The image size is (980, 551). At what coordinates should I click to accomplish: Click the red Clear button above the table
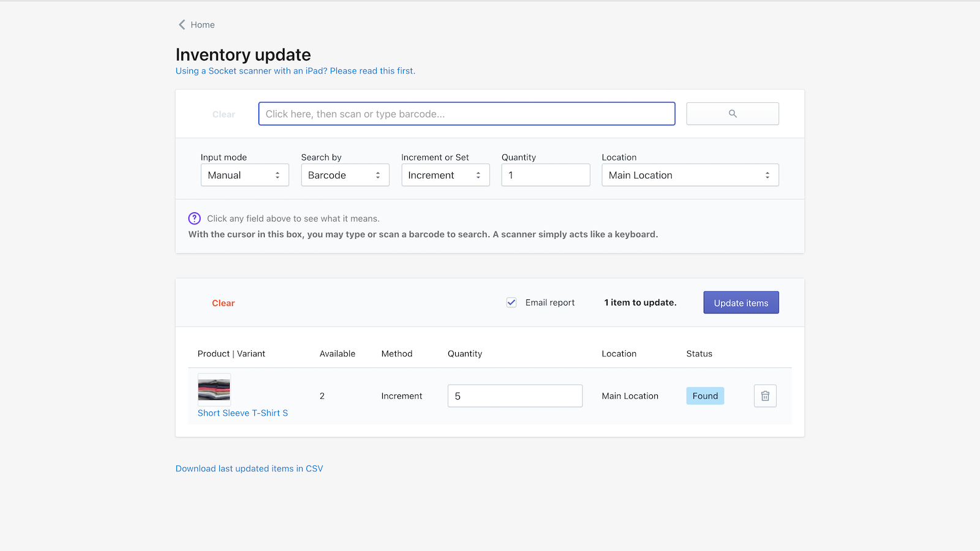223,303
